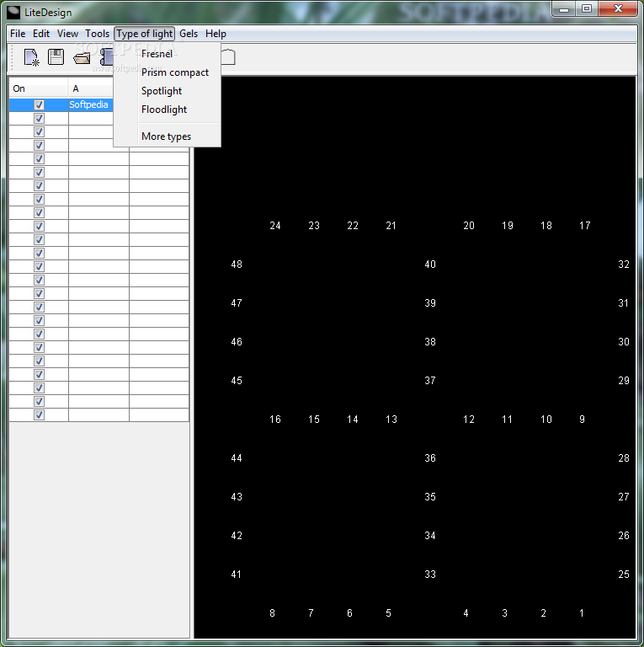Select light position 17
Screen dimensions: 644x647
[584, 226]
